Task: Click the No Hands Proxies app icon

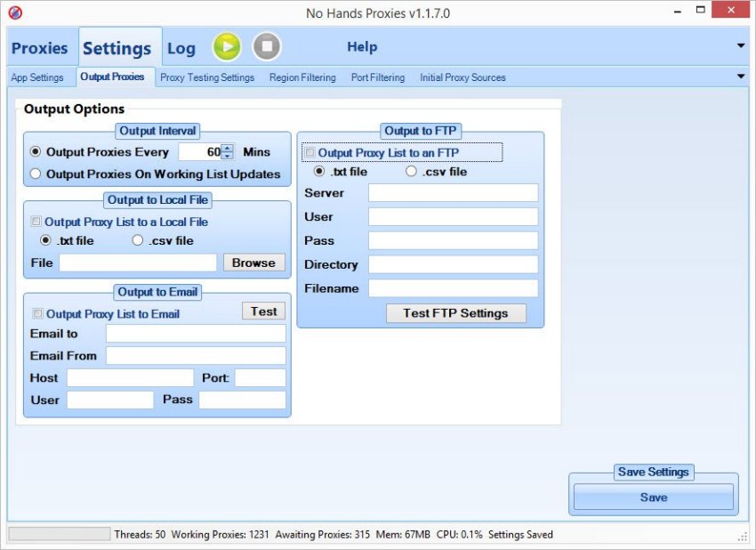Action: (x=15, y=12)
